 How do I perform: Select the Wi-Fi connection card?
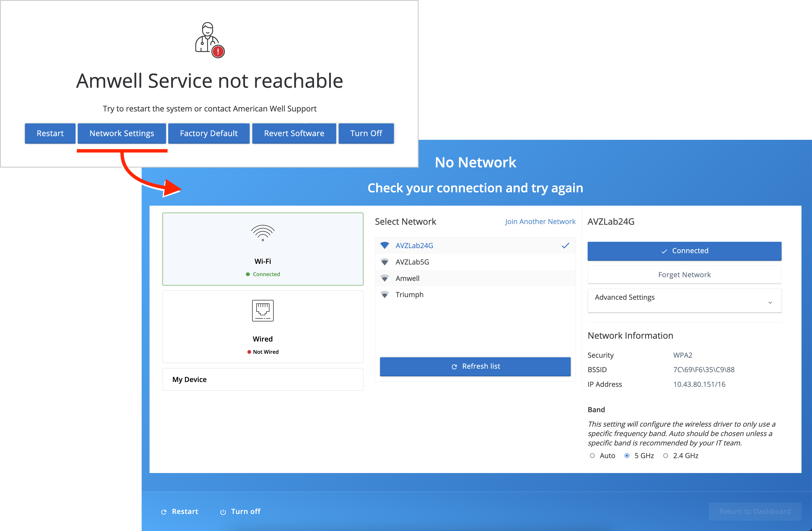tap(263, 249)
